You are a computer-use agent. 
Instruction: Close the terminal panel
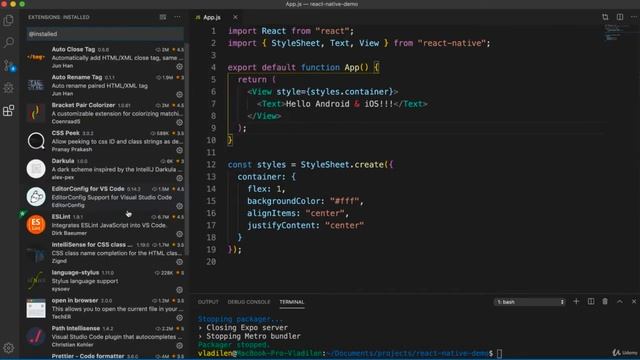[634, 302]
